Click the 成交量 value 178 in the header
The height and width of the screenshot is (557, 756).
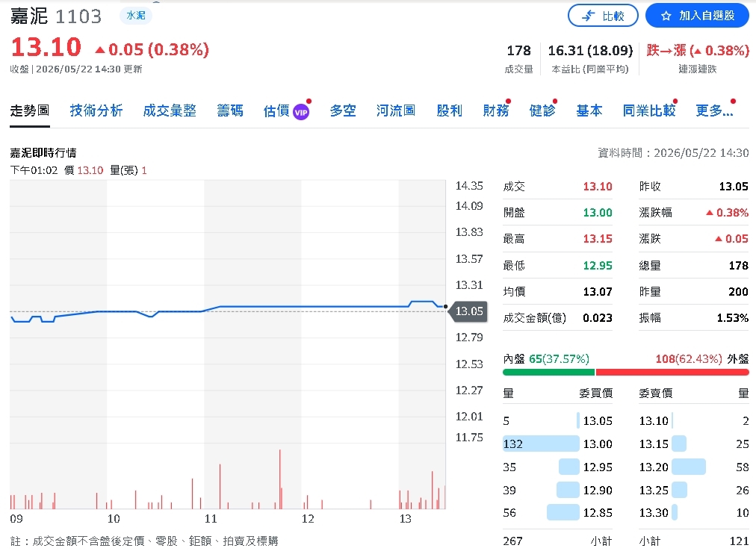(518, 51)
